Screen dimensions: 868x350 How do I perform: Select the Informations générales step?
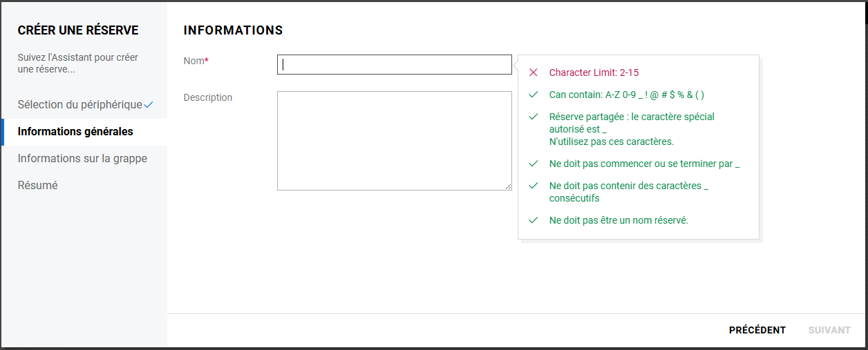tap(75, 131)
